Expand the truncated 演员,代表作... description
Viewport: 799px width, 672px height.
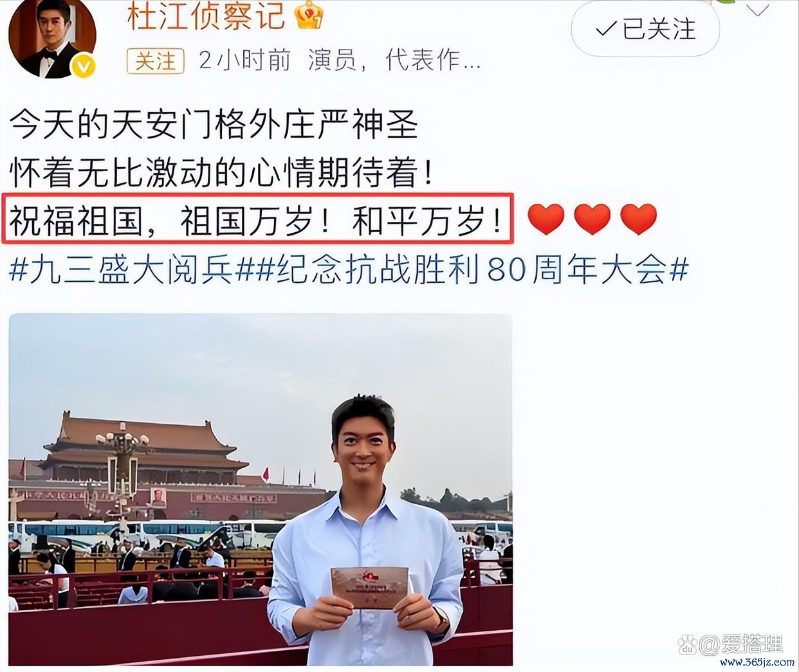click(394, 60)
